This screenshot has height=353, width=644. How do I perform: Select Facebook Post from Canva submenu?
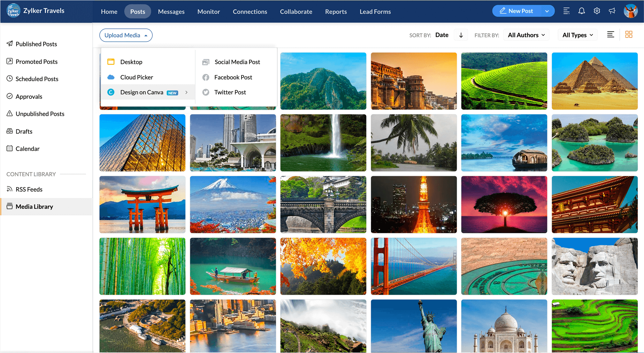(233, 77)
